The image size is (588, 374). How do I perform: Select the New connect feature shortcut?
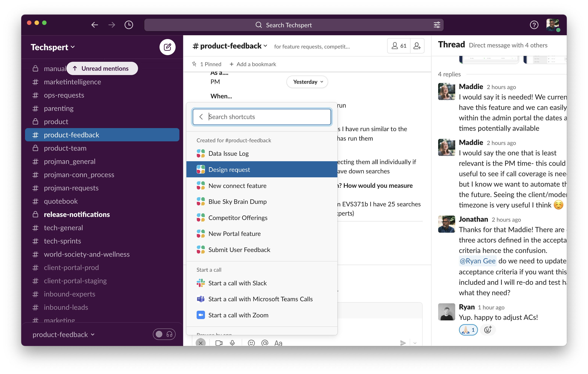tap(262, 186)
